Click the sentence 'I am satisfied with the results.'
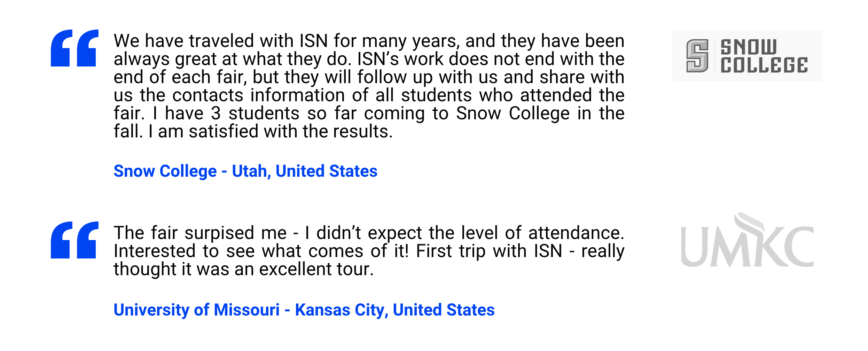This screenshot has height=351, width=868. click(271, 131)
